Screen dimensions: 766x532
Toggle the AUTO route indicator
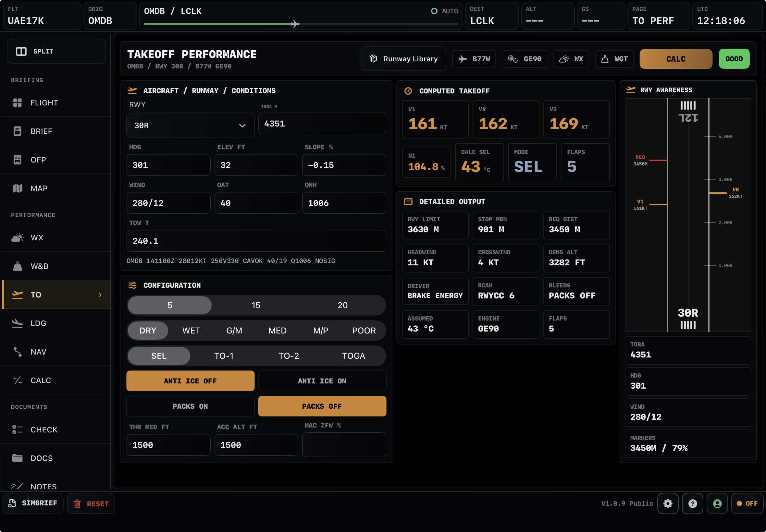pyautogui.click(x=444, y=11)
